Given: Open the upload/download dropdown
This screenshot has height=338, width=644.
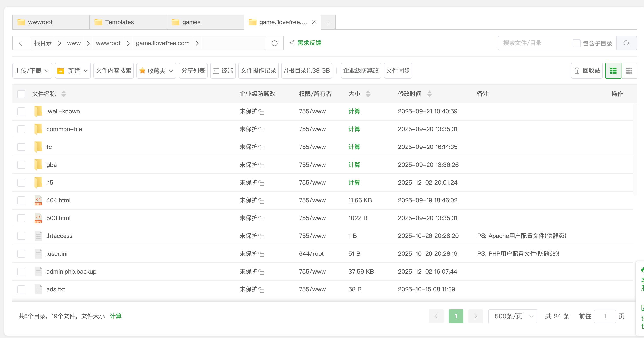Looking at the screenshot, I should pos(32,71).
